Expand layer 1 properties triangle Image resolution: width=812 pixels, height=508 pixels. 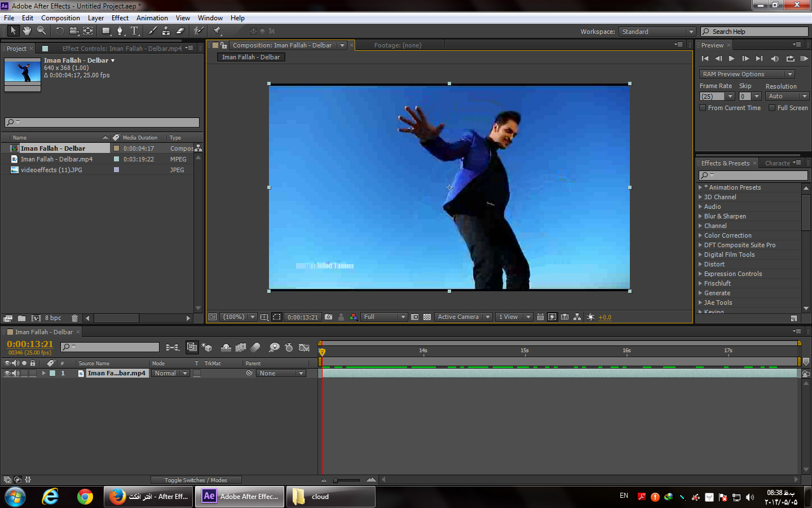pos(43,373)
